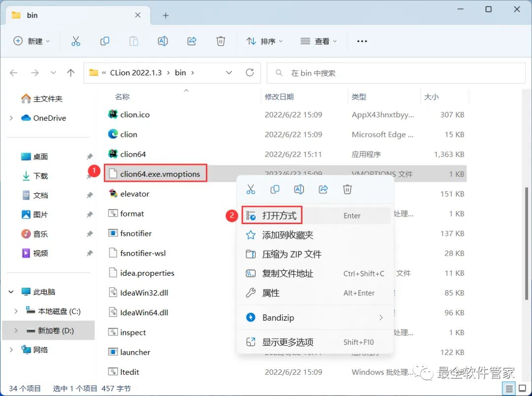Select the idea.properties file
This screenshot has height=396, width=532.
click(141, 273)
